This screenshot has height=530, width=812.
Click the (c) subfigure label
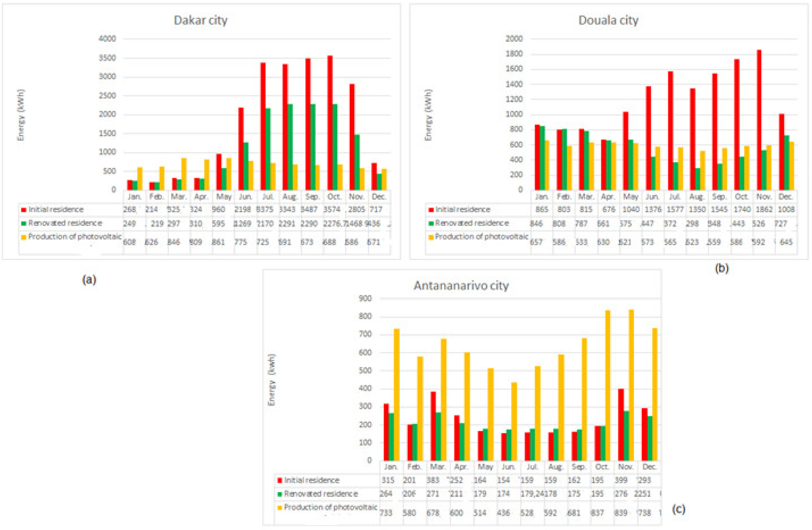679,509
